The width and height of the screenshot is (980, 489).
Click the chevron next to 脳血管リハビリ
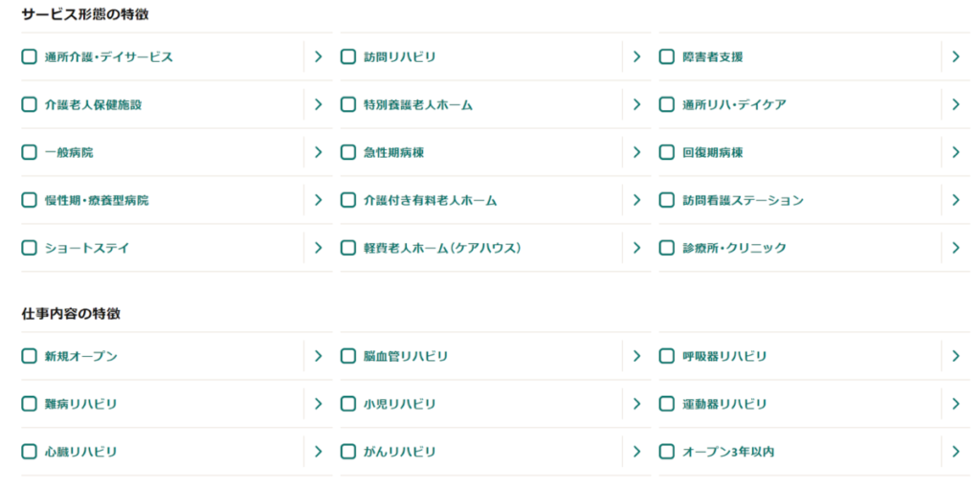(637, 356)
